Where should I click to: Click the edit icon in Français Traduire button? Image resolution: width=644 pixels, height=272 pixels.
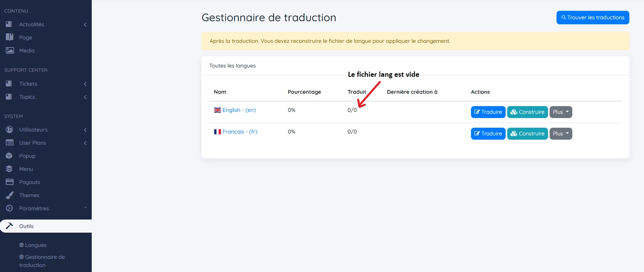pos(477,133)
